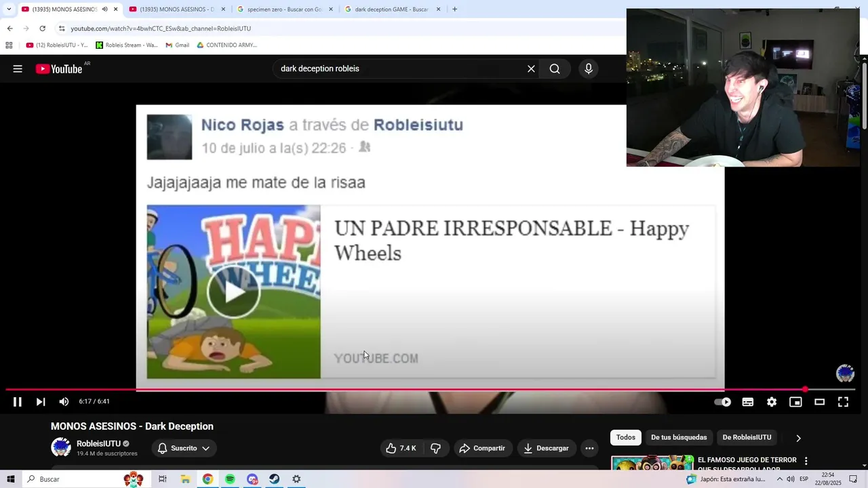Viewport: 868px width, 488px height.
Task: Open the YouTube guide hamburger menu
Action: (18, 68)
